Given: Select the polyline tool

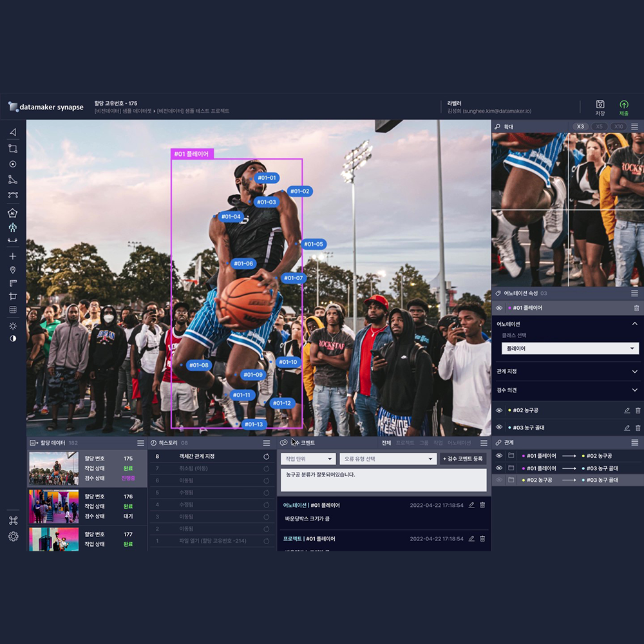Looking at the screenshot, I should tap(13, 180).
